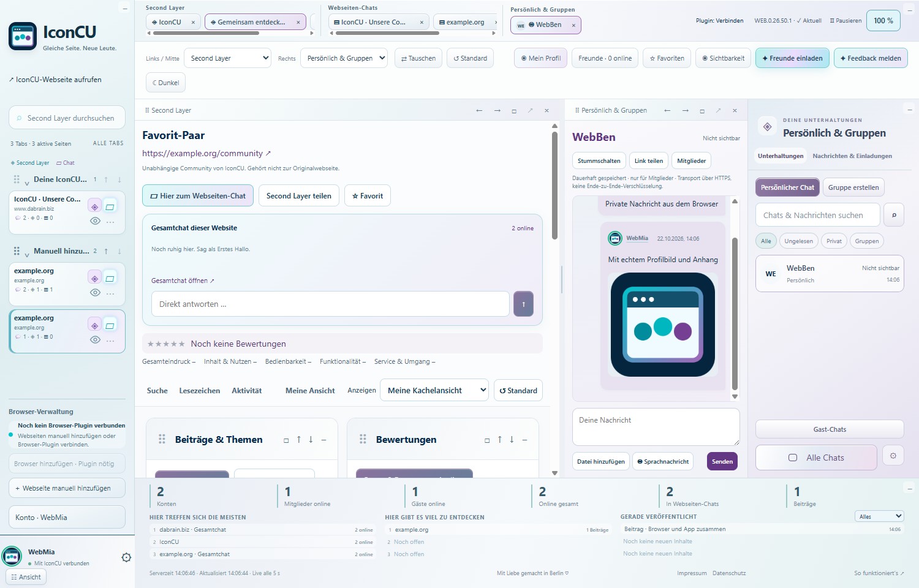Go back arrow in Second Layer panel header
Viewport: 919px width, 588px height.
[479, 110]
